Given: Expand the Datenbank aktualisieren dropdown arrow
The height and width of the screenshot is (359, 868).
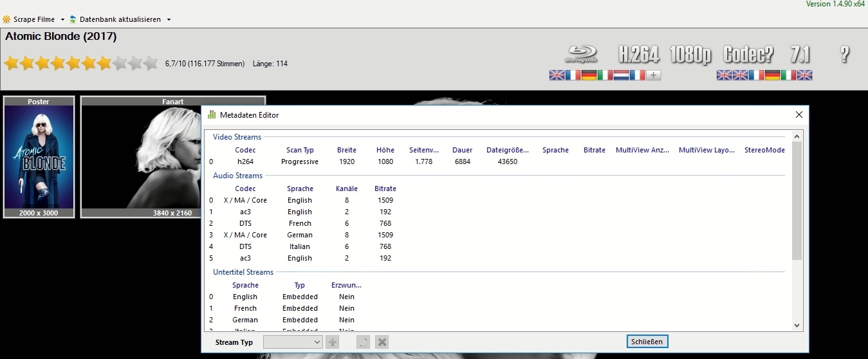Looking at the screenshot, I should [x=169, y=19].
